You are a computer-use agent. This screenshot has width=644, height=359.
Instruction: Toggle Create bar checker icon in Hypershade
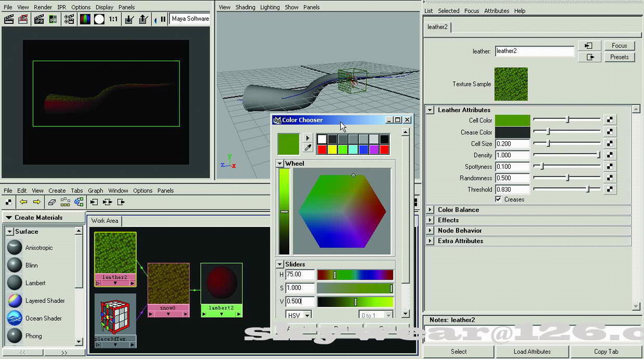(x=8, y=202)
